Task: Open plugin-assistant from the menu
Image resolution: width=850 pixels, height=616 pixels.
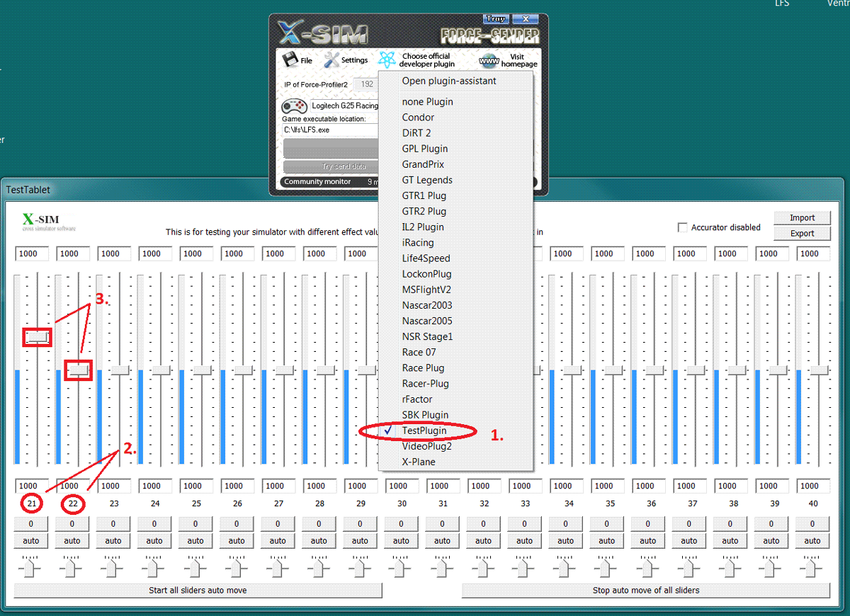Action: (x=449, y=81)
